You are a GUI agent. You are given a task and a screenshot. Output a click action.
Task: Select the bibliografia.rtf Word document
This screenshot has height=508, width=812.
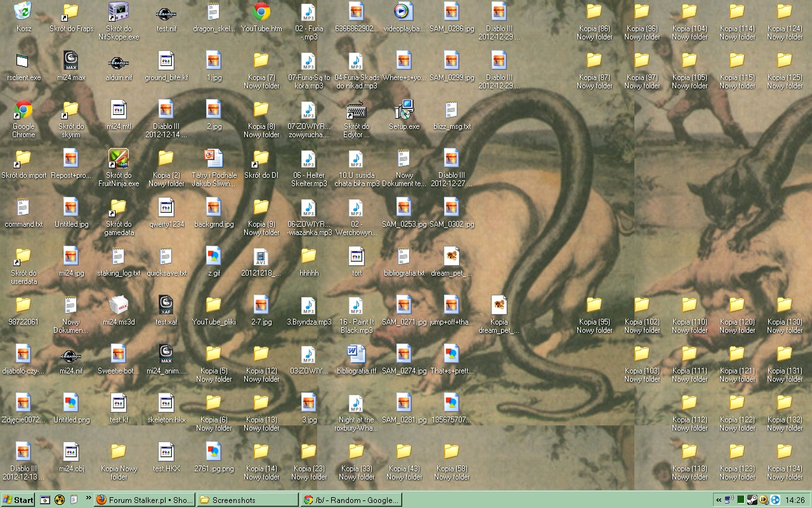coord(356,354)
